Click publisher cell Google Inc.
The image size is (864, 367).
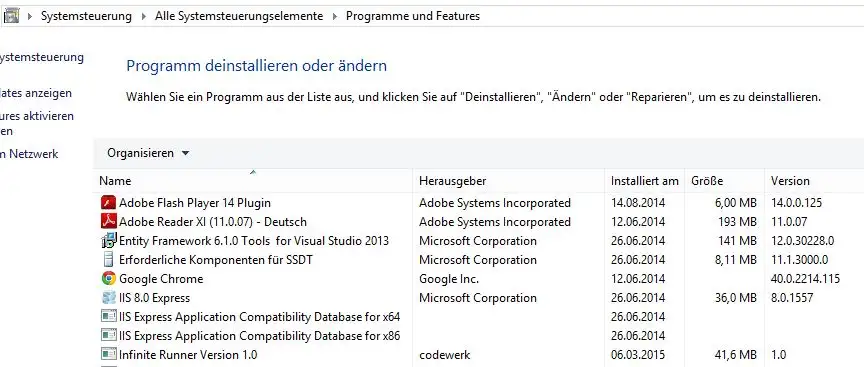point(449,279)
